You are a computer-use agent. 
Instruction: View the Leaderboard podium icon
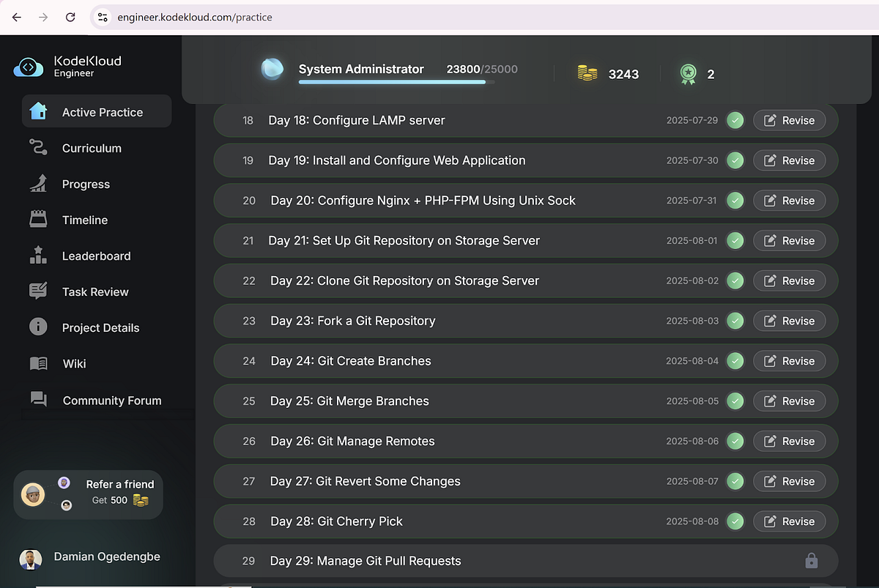(x=38, y=256)
